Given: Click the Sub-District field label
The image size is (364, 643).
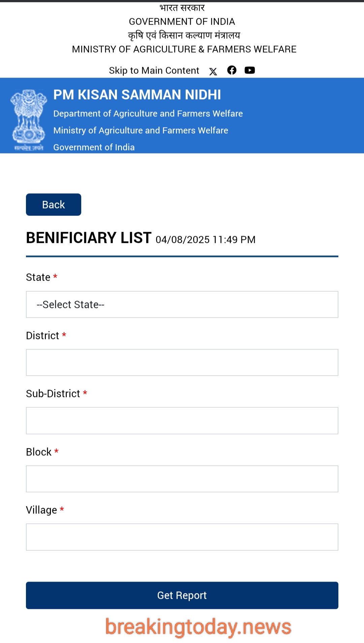Looking at the screenshot, I should [53, 394].
